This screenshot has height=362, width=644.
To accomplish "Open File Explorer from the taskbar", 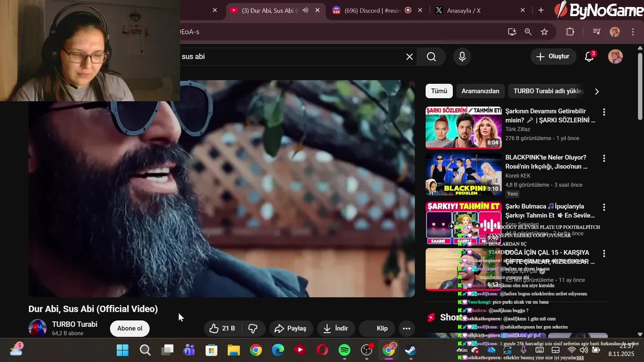I will pyautogui.click(x=233, y=350).
